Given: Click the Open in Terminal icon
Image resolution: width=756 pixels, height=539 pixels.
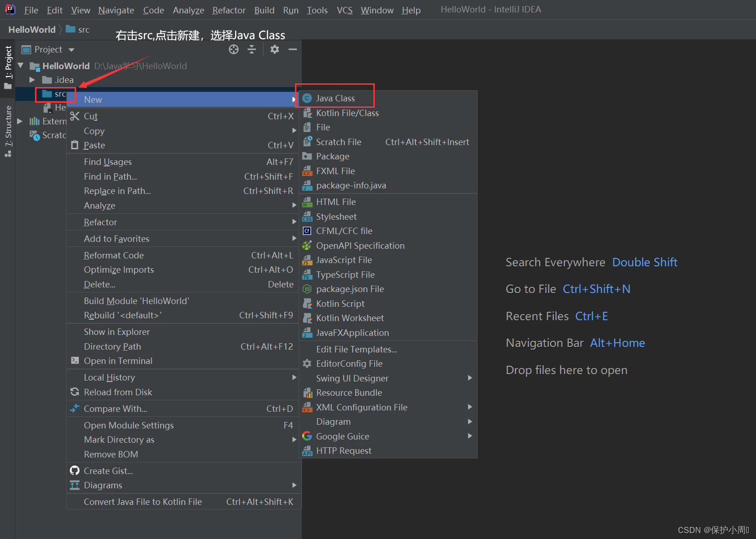Looking at the screenshot, I should (75, 360).
